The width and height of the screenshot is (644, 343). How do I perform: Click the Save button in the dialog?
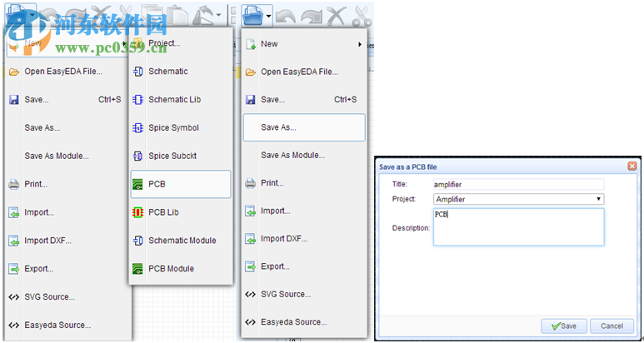pyautogui.click(x=564, y=326)
